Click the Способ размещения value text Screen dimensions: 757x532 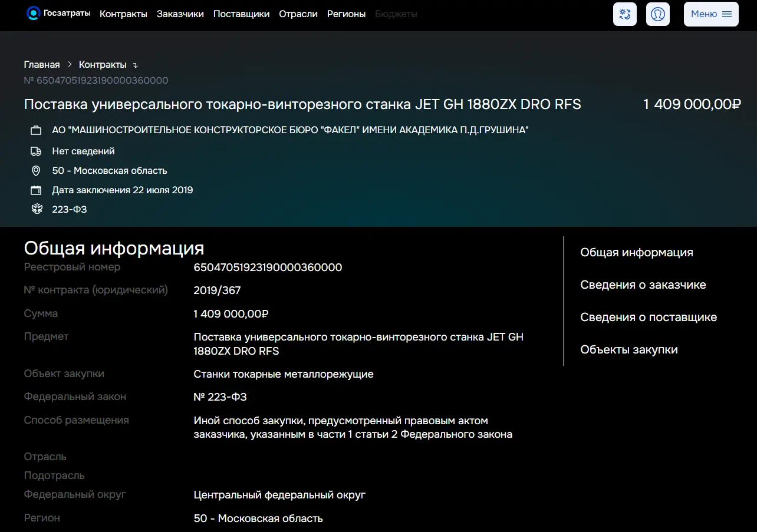tap(353, 428)
